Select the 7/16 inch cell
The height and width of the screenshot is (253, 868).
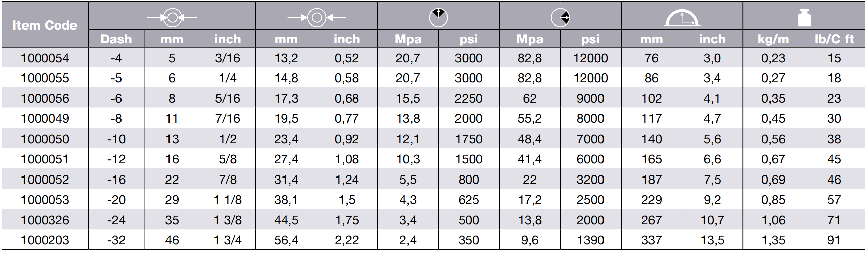228,118
